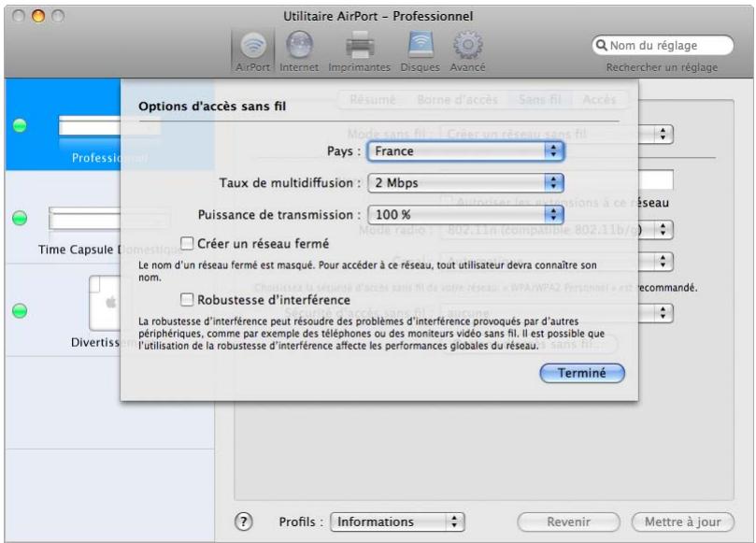The height and width of the screenshot is (543, 756).
Task: Open the Internet settings globe icon
Action: coord(299,46)
